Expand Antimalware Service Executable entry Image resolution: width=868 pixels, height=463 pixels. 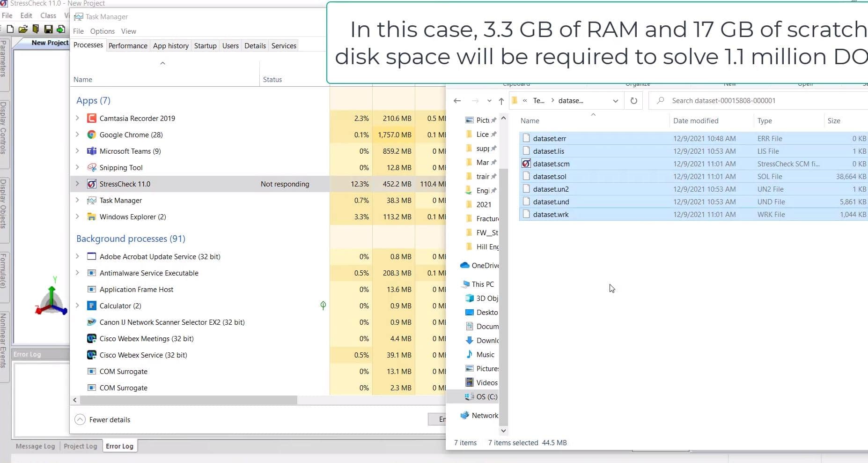coord(78,273)
